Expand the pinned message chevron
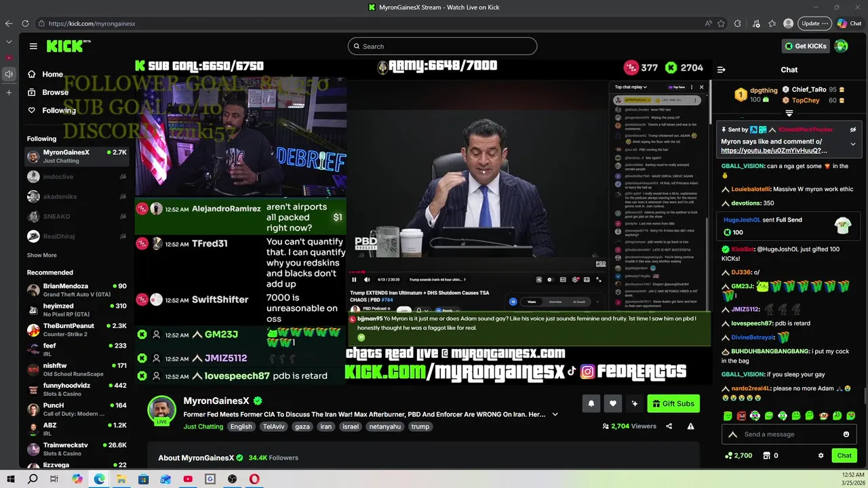Screen dimensions: 868x488 point(853,144)
